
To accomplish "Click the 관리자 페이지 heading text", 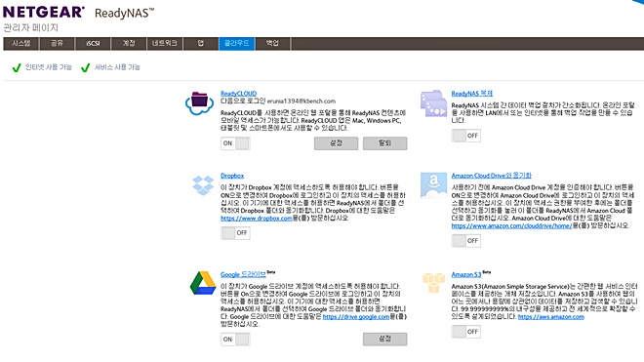I will 31,28.
